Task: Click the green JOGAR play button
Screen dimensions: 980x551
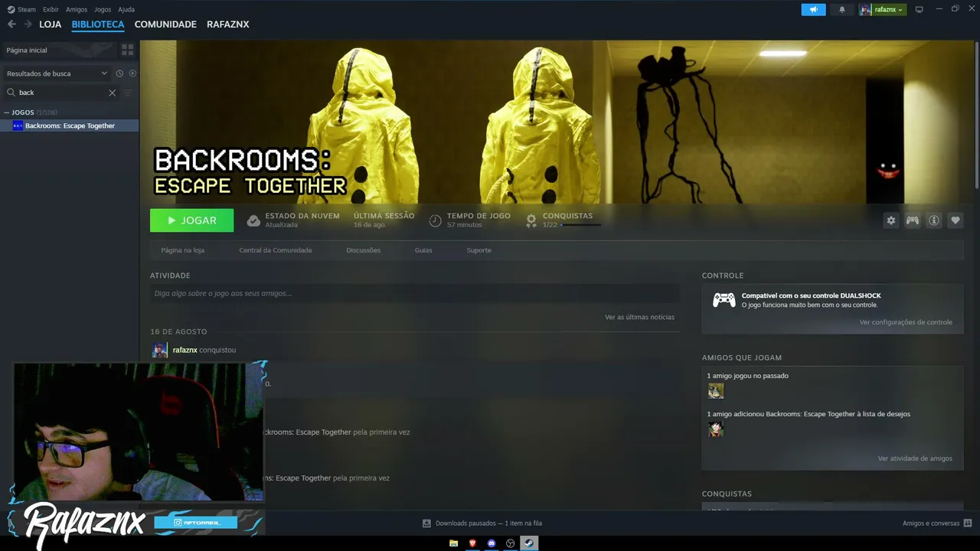Action: 192,220
